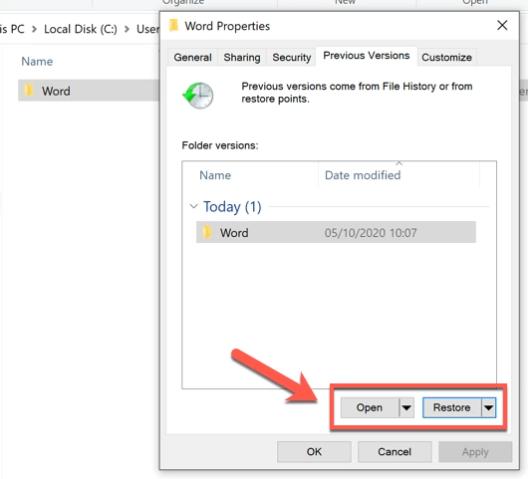528x479 pixels.
Task: Click the folder icon in Word Properties title bar
Action: (x=173, y=25)
